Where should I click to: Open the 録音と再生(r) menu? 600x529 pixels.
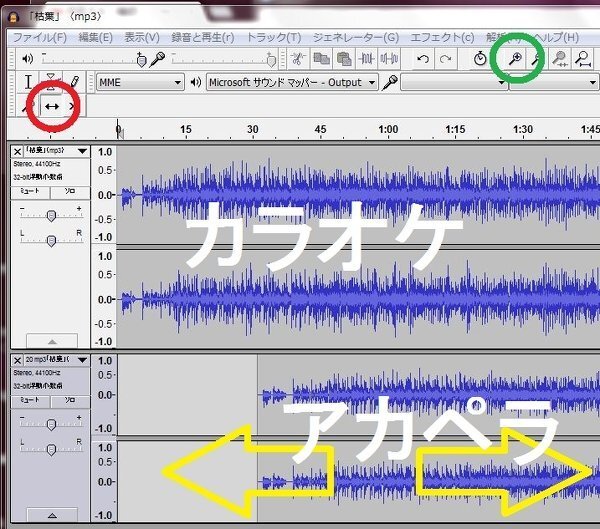[x=202, y=38]
